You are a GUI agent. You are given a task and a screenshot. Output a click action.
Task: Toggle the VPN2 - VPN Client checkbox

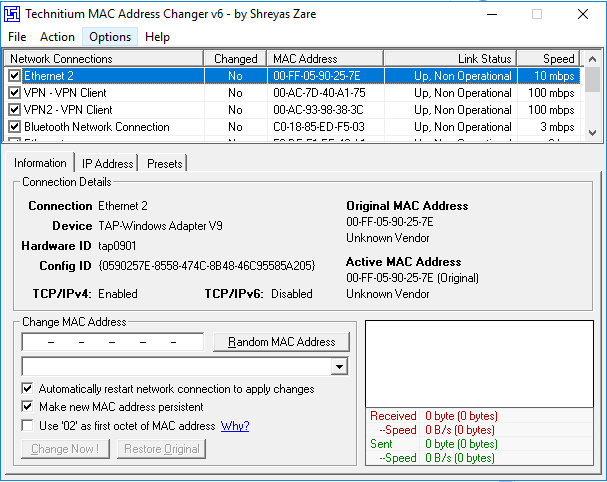tap(14, 110)
